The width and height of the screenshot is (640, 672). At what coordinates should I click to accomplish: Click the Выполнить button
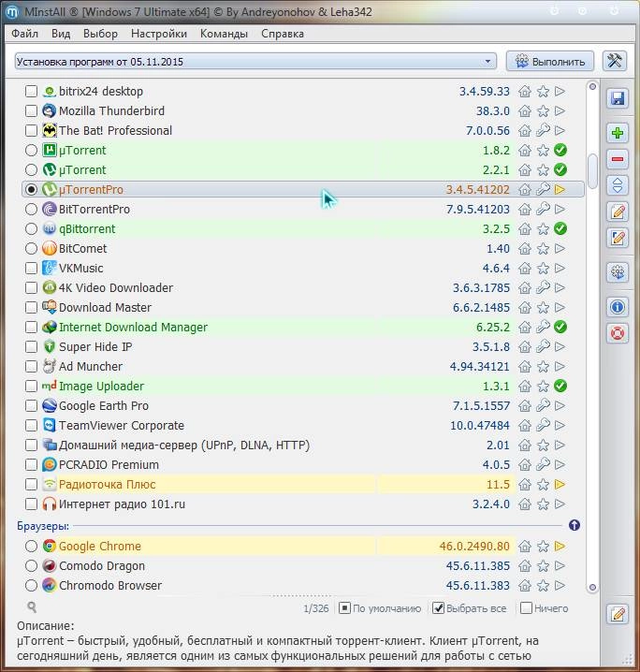coord(550,61)
